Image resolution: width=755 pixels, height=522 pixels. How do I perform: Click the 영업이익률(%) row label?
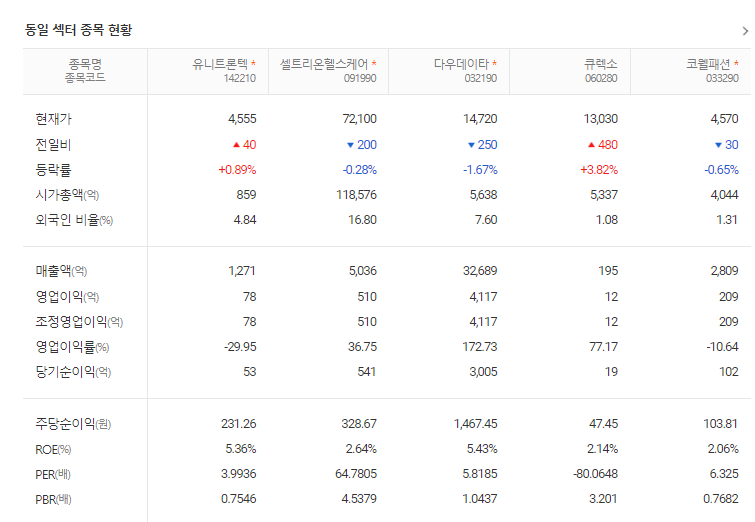pyautogui.click(x=72, y=347)
